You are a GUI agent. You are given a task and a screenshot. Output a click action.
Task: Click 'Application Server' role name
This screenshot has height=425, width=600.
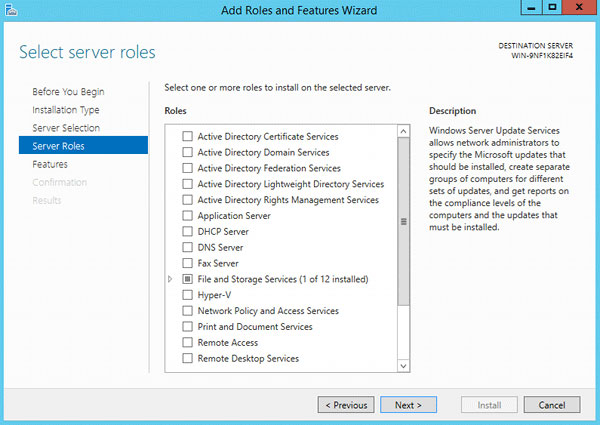pyautogui.click(x=234, y=216)
